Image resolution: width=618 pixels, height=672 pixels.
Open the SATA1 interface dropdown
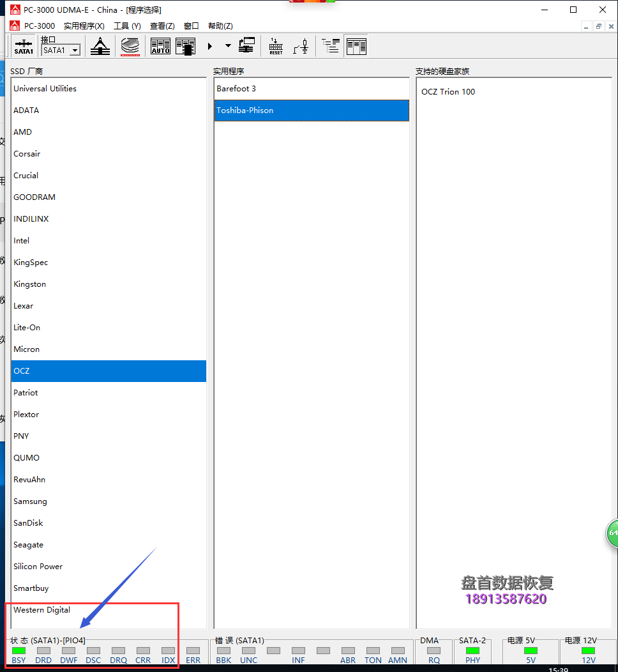pyautogui.click(x=75, y=50)
